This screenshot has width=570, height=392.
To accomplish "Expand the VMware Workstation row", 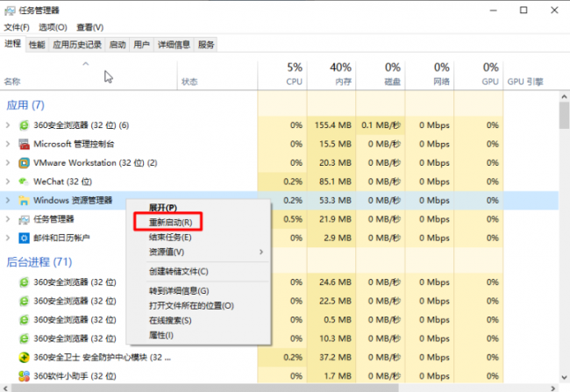I will click(x=8, y=163).
